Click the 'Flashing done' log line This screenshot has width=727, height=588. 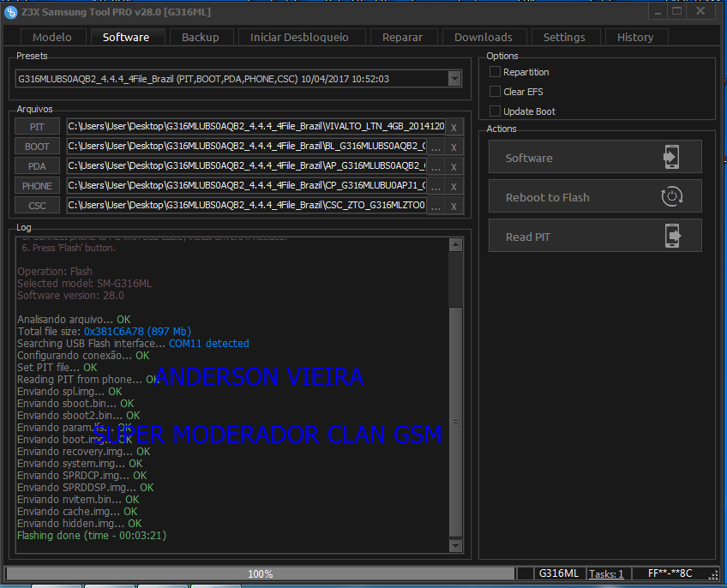tap(92, 536)
